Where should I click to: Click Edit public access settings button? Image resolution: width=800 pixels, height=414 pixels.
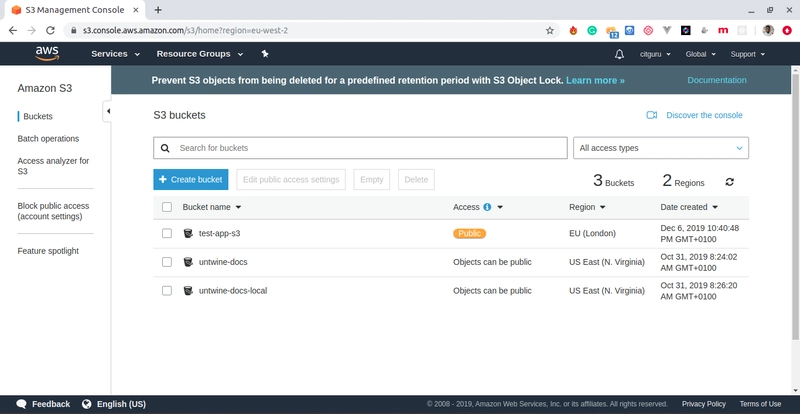pyautogui.click(x=291, y=180)
